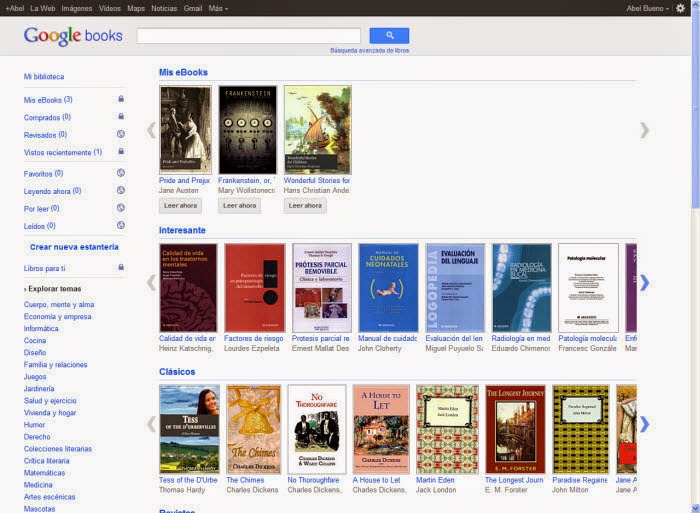Open the Mis eBooks (3) shelf
Image resolution: width=700 pixels, height=513 pixels.
tap(48, 100)
